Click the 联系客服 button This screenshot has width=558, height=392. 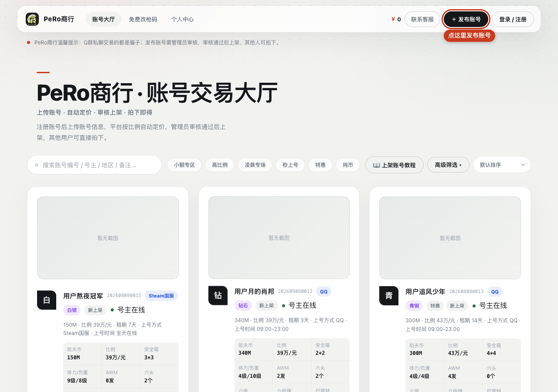coord(422,19)
